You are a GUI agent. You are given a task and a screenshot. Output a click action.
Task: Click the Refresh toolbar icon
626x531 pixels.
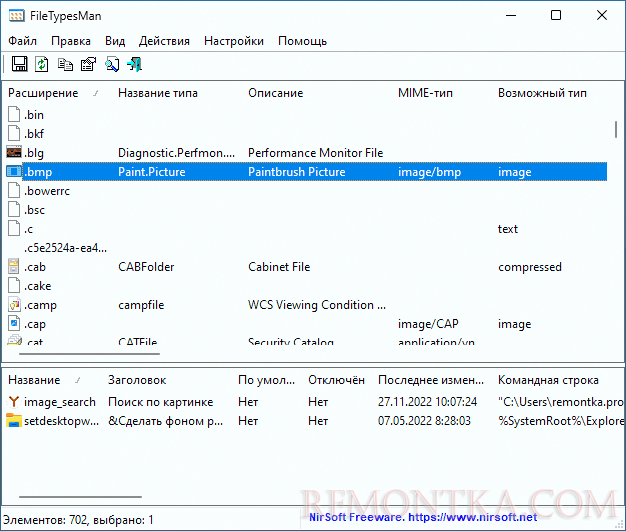coord(42,64)
